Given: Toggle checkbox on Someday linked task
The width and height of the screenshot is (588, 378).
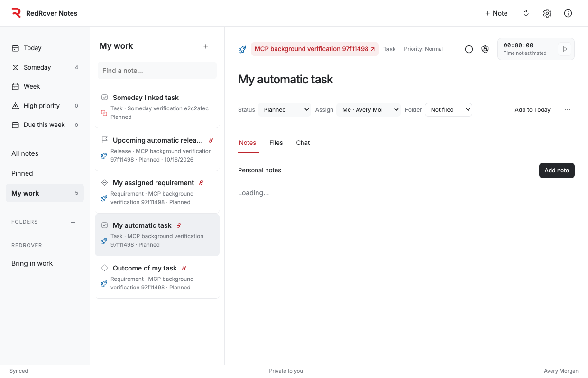Looking at the screenshot, I should click(x=105, y=98).
